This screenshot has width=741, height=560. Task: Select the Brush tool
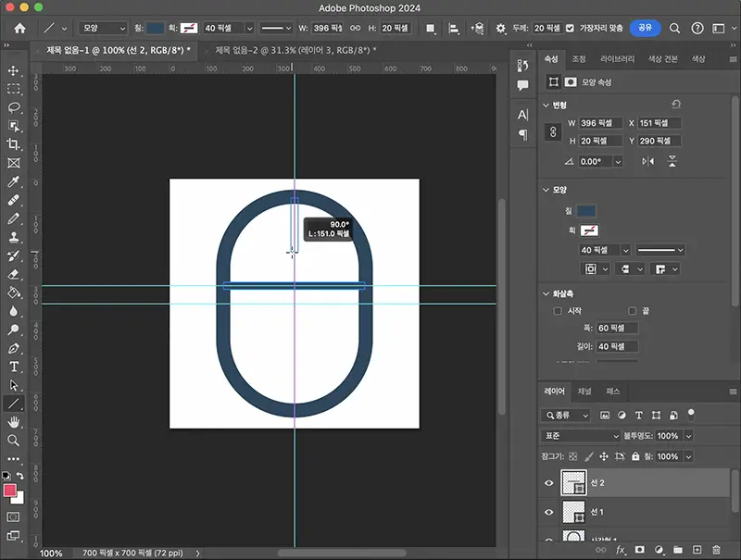point(13,218)
